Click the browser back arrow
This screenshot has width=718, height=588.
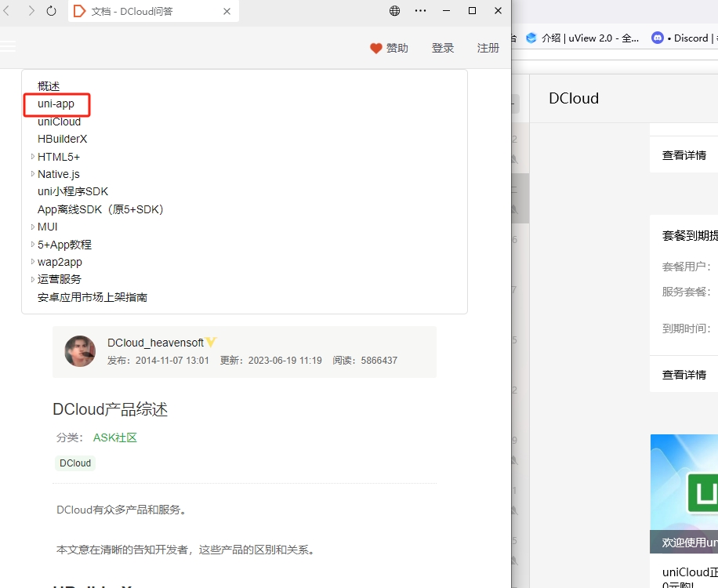pyautogui.click(x=6, y=10)
